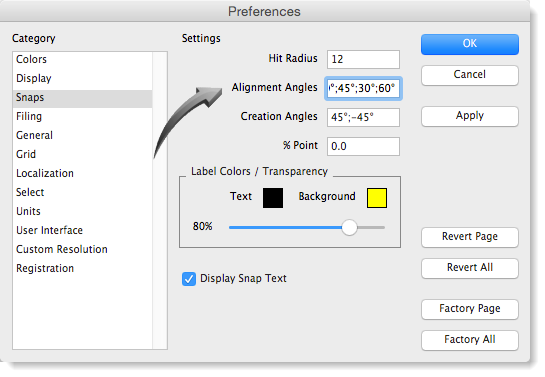Open the Registration category
The height and width of the screenshot is (377, 545).
pyautogui.click(x=82, y=268)
